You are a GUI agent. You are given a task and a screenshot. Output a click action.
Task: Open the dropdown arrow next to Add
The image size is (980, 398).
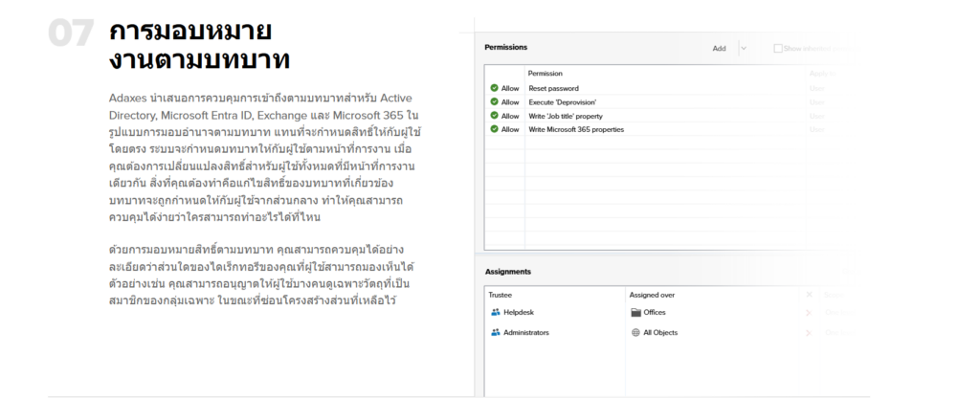[x=744, y=48]
